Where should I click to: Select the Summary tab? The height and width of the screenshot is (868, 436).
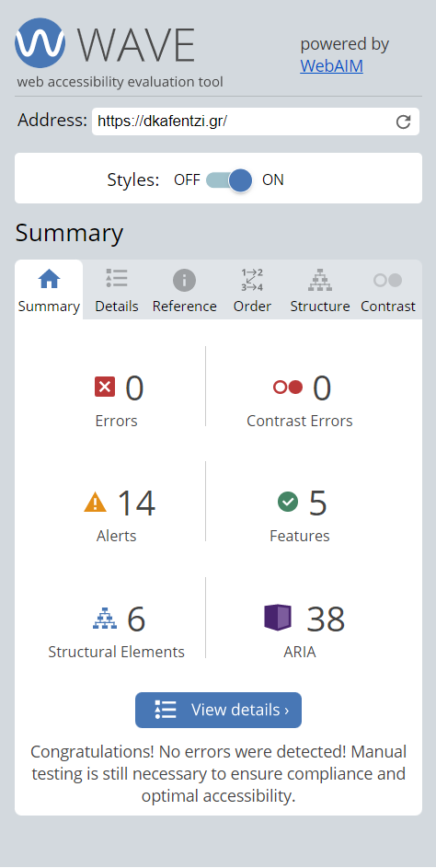point(49,290)
